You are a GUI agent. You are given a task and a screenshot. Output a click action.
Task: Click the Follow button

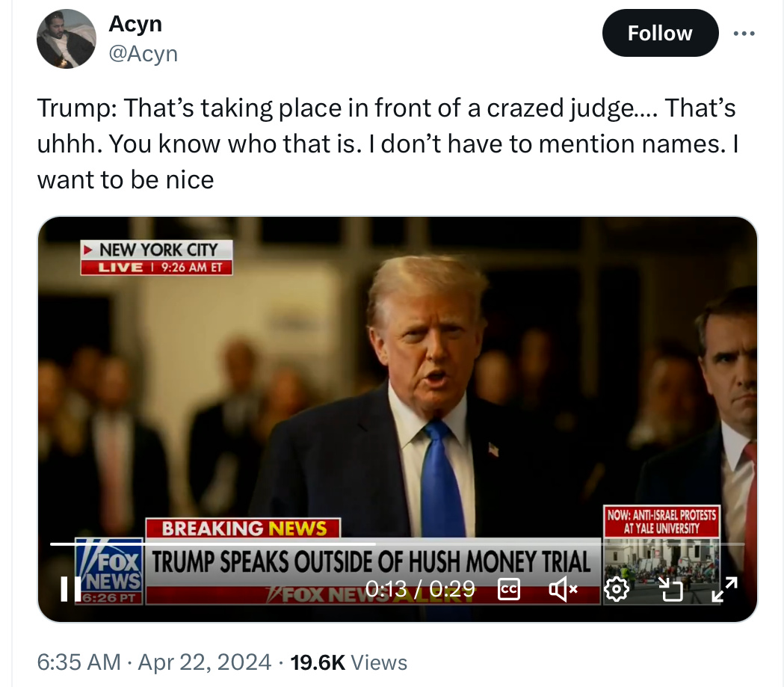click(659, 34)
